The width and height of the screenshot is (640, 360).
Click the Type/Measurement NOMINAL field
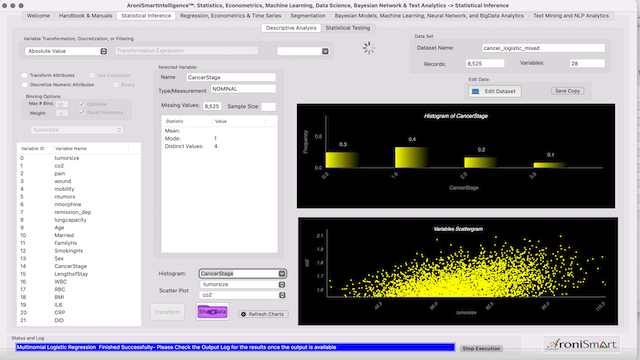pyautogui.click(x=243, y=89)
